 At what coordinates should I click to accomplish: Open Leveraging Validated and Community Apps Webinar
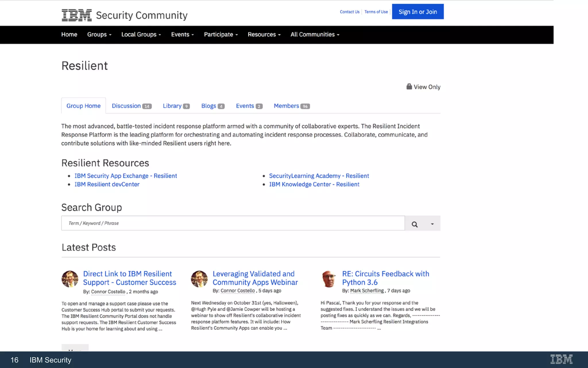[255, 278]
